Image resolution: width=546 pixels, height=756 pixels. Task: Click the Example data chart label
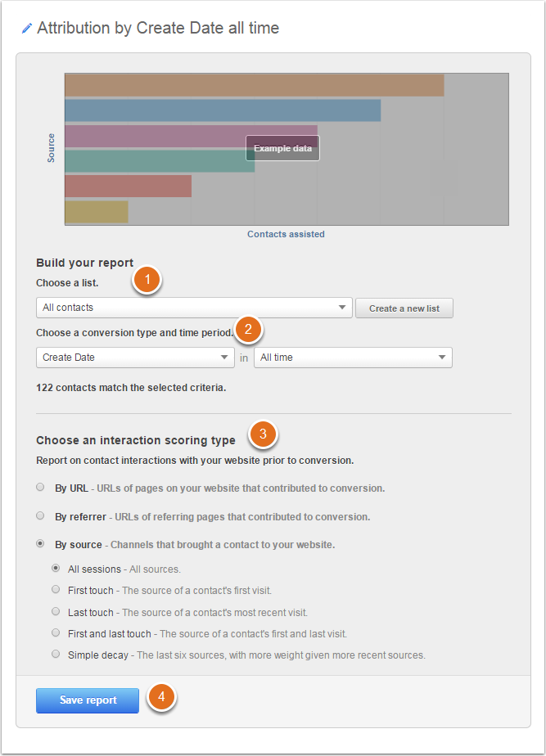[x=282, y=148]
